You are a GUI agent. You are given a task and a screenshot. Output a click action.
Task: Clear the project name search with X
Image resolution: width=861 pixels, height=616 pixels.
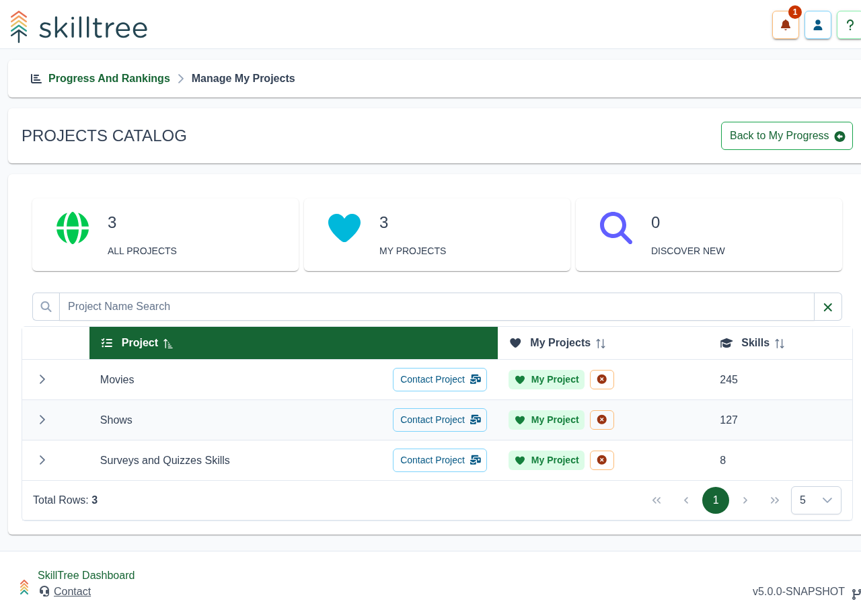click(x=827, y=307)
